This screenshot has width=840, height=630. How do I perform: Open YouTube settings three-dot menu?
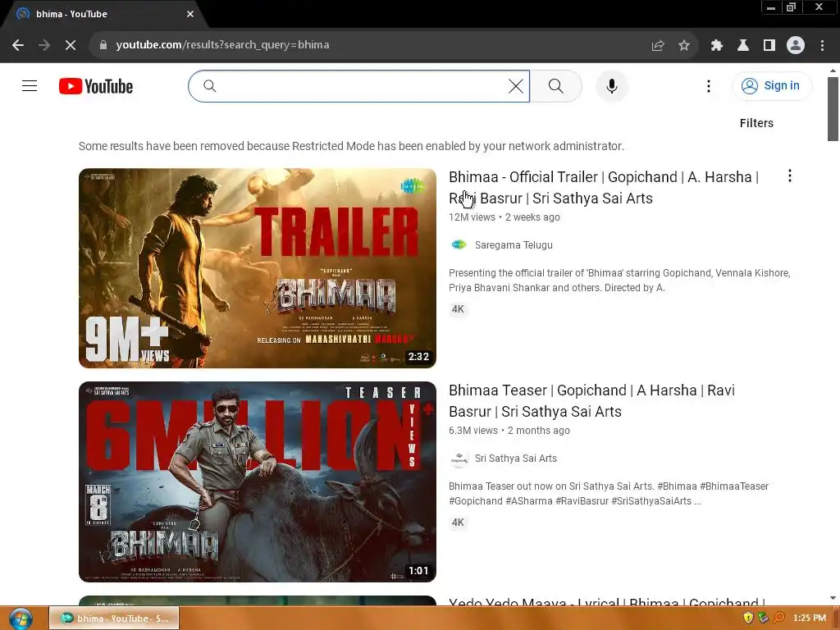click(x=708, y=85)
